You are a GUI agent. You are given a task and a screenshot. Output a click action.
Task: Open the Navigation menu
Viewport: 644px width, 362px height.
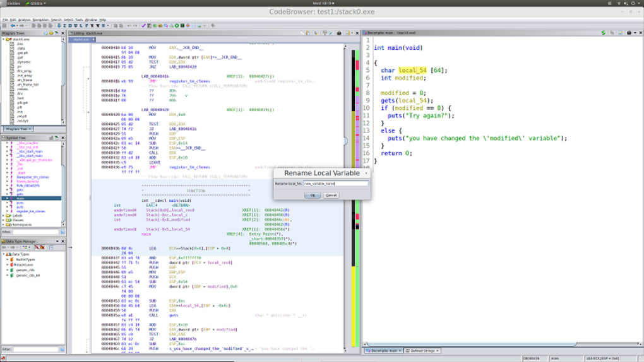tap(40, 20)
